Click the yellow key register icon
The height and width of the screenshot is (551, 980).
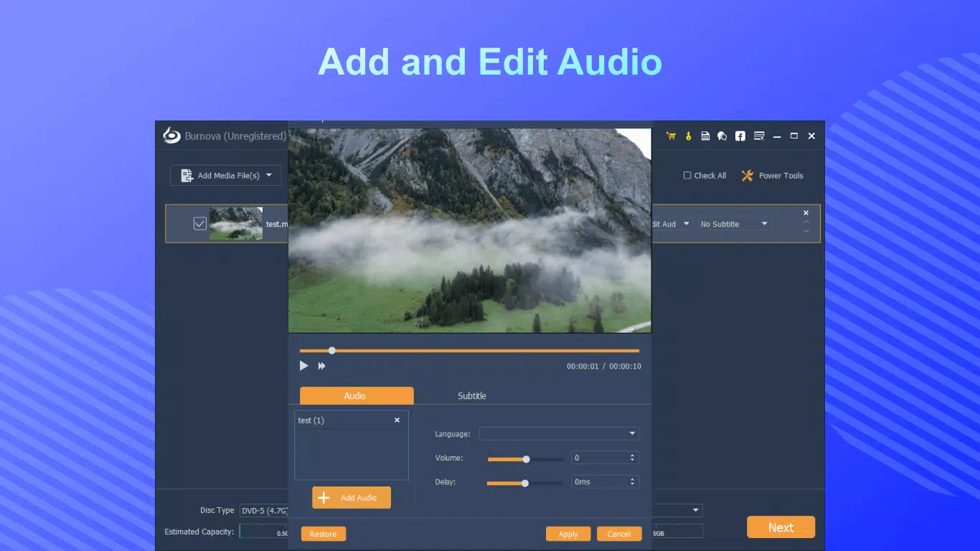pyautogui.click(x=688, y=136)
